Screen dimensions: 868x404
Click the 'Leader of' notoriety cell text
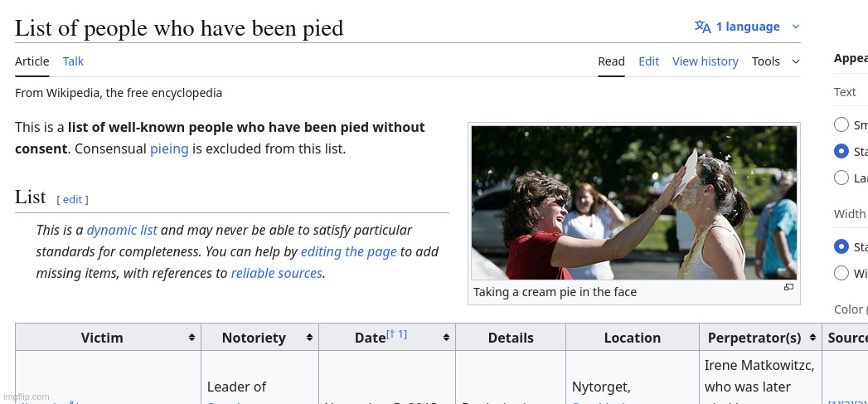[x=236, y=387]
